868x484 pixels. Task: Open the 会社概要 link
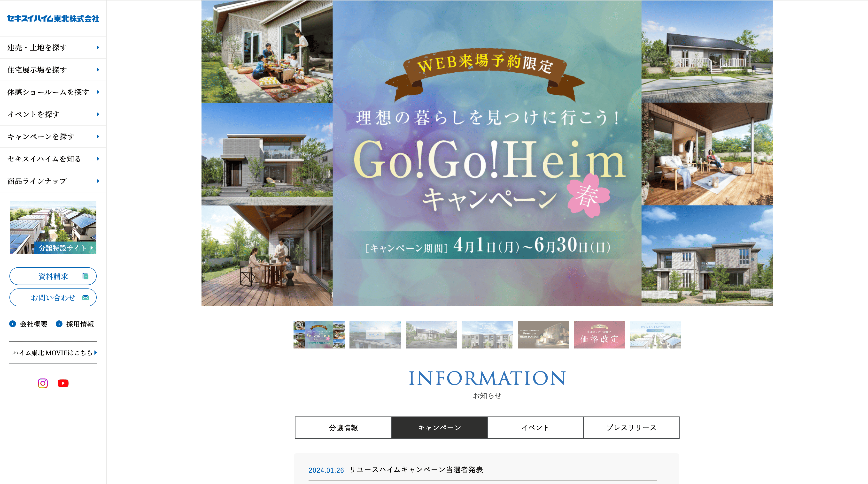[33, 324]
